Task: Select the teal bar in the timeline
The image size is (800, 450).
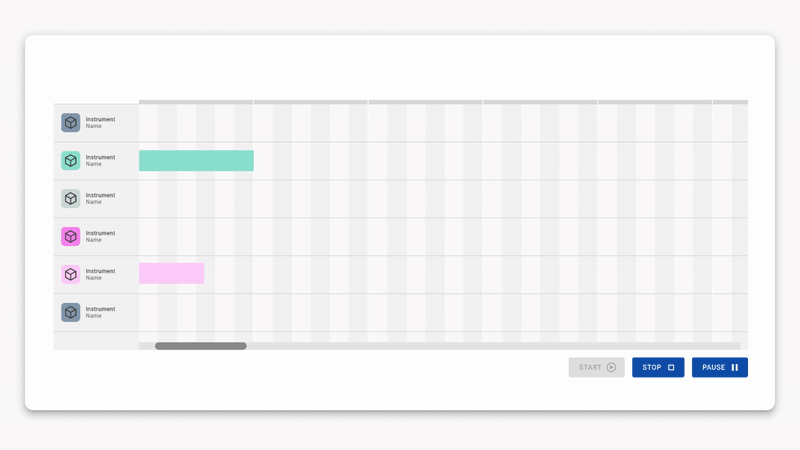Action: [196, 161]
